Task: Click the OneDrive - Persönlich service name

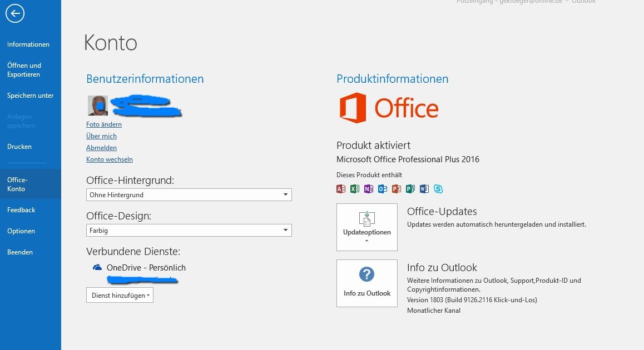Action: tap(146, 268)
